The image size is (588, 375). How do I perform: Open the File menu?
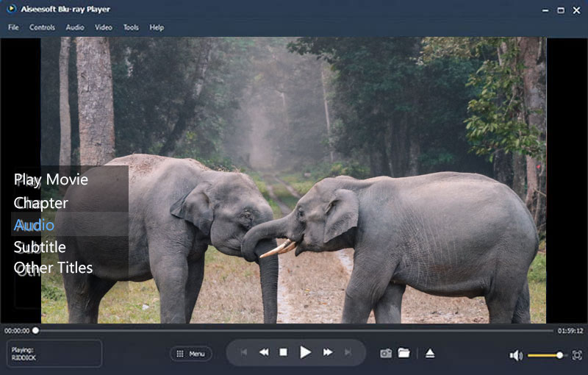[x=13, y=27]
